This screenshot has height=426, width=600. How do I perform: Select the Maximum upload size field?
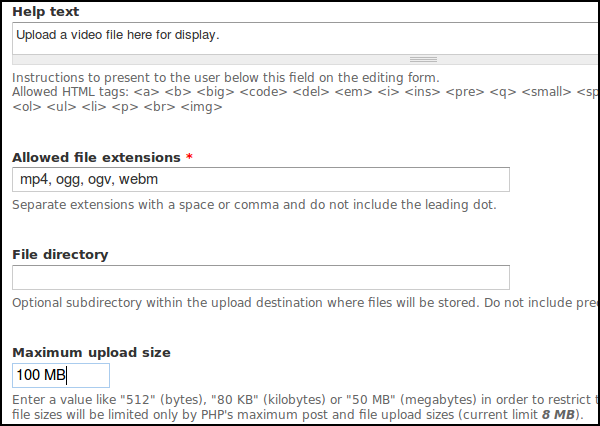(60, 375)
